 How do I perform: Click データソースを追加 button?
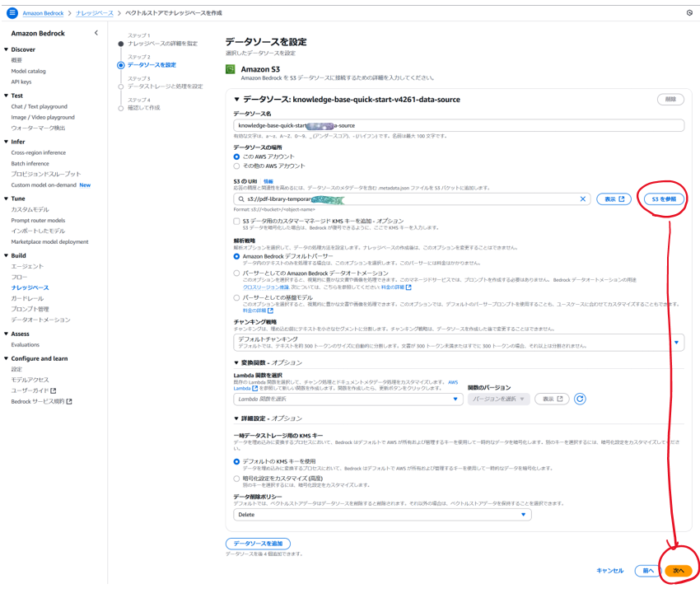click(x=258, y=544)
